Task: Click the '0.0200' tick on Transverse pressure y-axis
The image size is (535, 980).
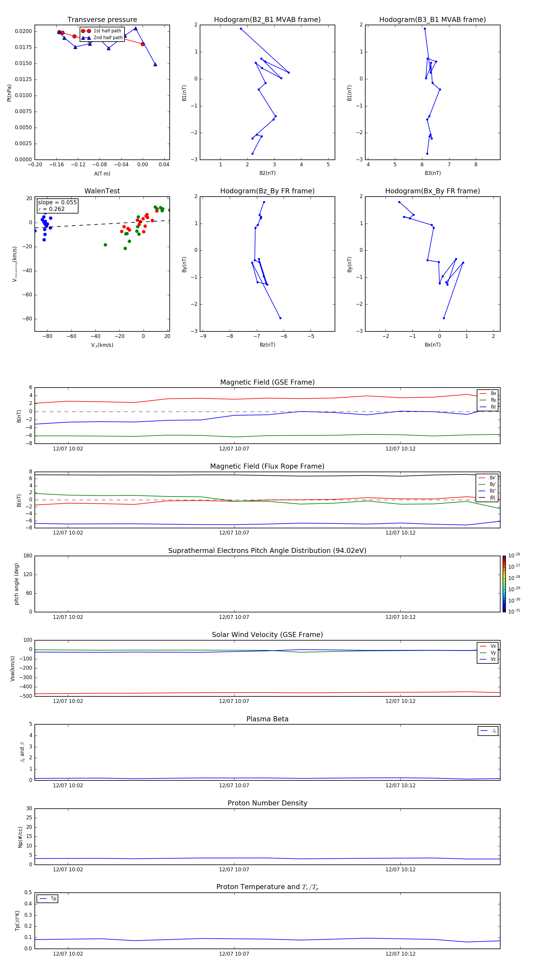Action: pos(23,31)
